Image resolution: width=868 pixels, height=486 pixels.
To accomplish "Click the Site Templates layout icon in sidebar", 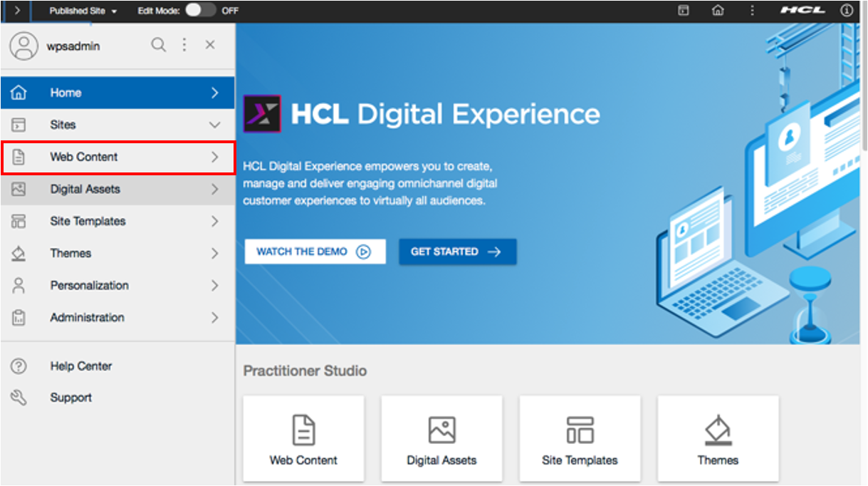I will coord(19,222).
